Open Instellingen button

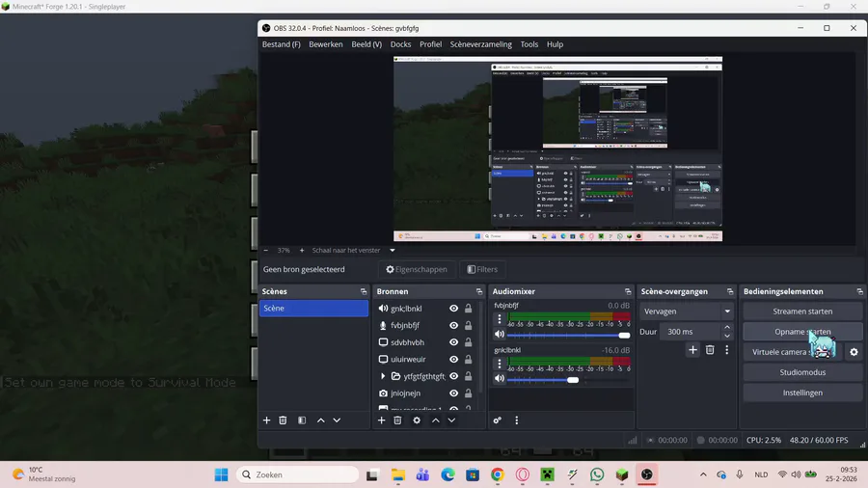point(802,393)
